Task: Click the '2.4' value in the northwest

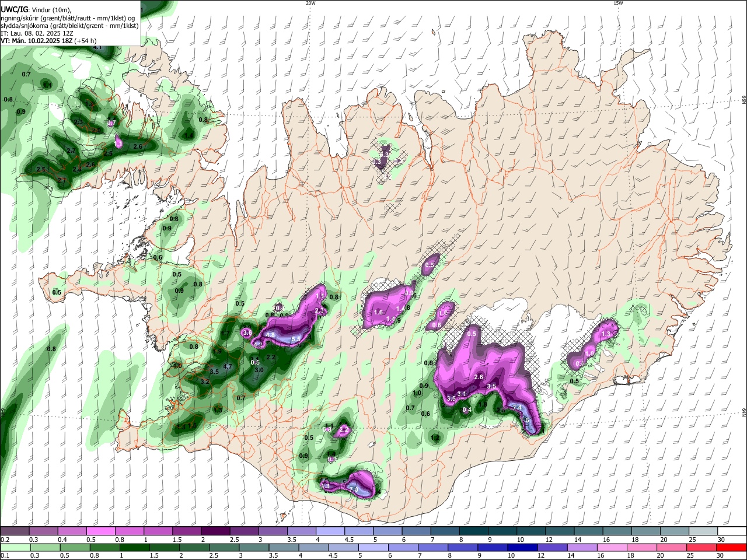Action: tap(76, 169)
